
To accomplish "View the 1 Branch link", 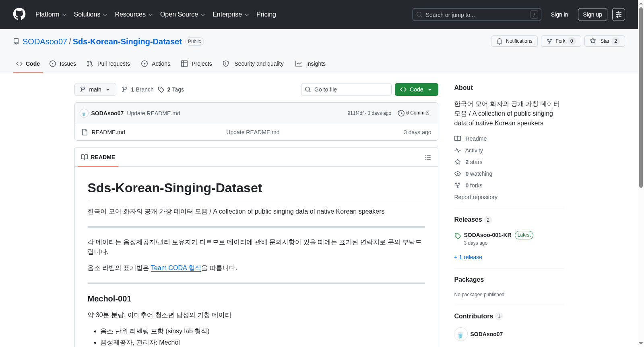I will (138, 89).
